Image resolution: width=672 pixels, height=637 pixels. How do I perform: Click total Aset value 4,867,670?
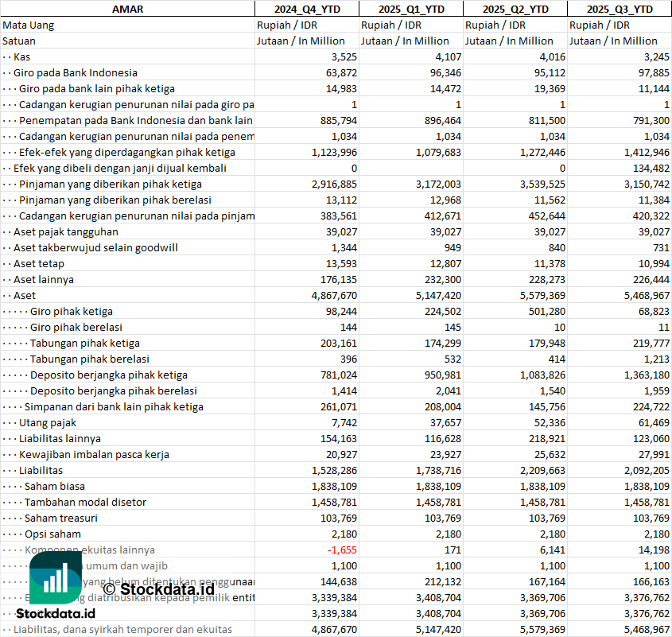(334, 295)
